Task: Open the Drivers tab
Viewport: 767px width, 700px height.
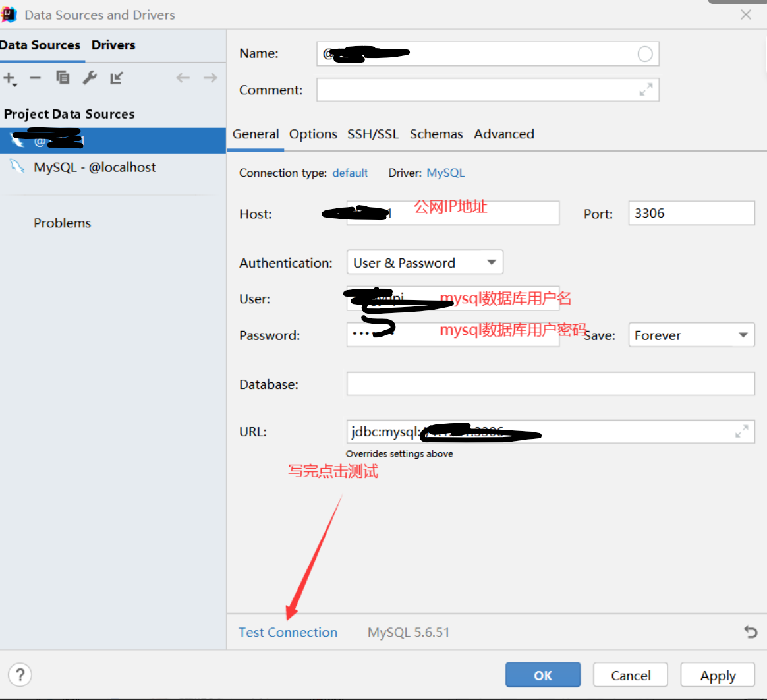Action: coord(113,45)
